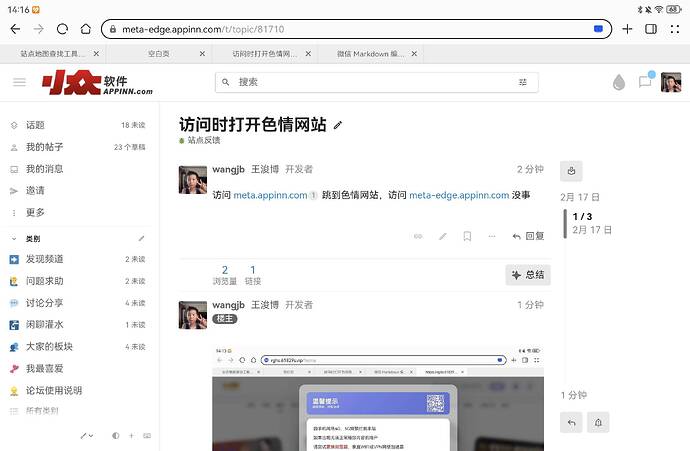Open the 大家的板块 category

pyautogui.click(x=77, y=347)
